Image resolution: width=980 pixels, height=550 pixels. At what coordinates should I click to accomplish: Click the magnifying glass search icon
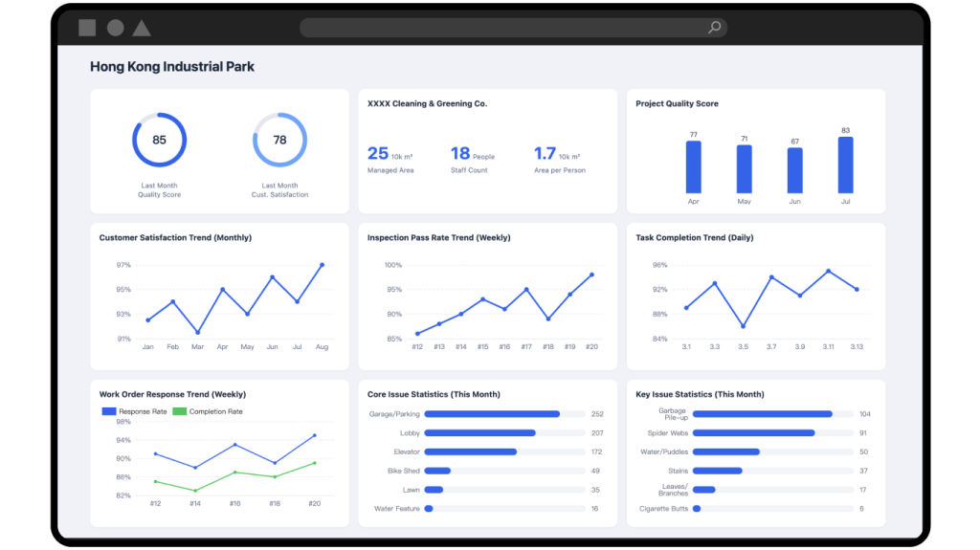[x=714, y=28]
